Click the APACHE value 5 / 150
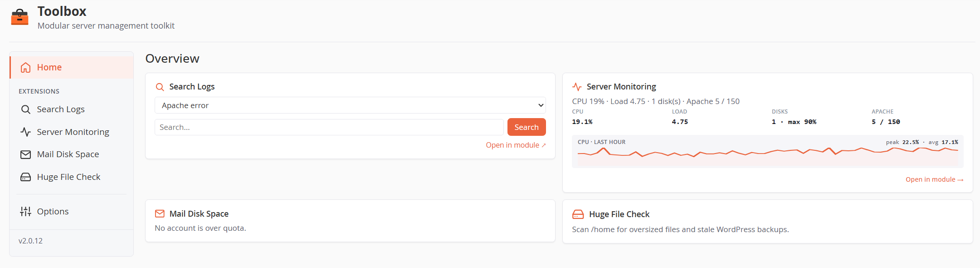This screenshot has height=268, width=980. pos(886,122)
